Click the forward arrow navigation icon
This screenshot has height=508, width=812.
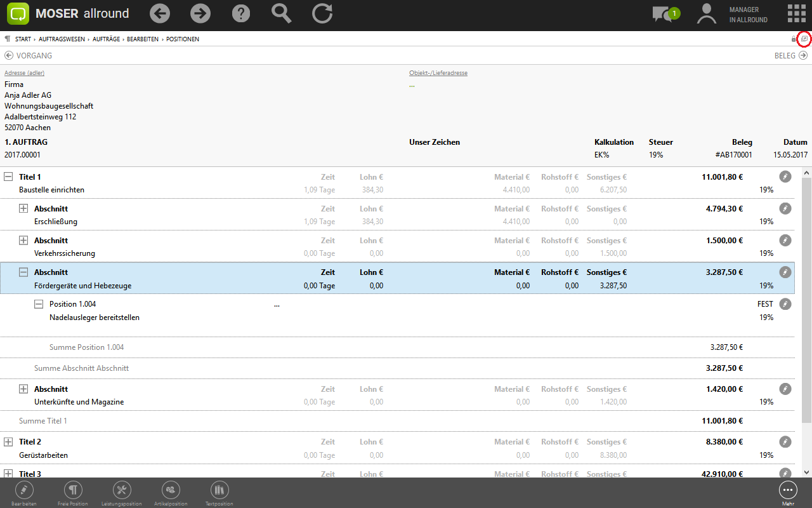click(x=200, y=13)
